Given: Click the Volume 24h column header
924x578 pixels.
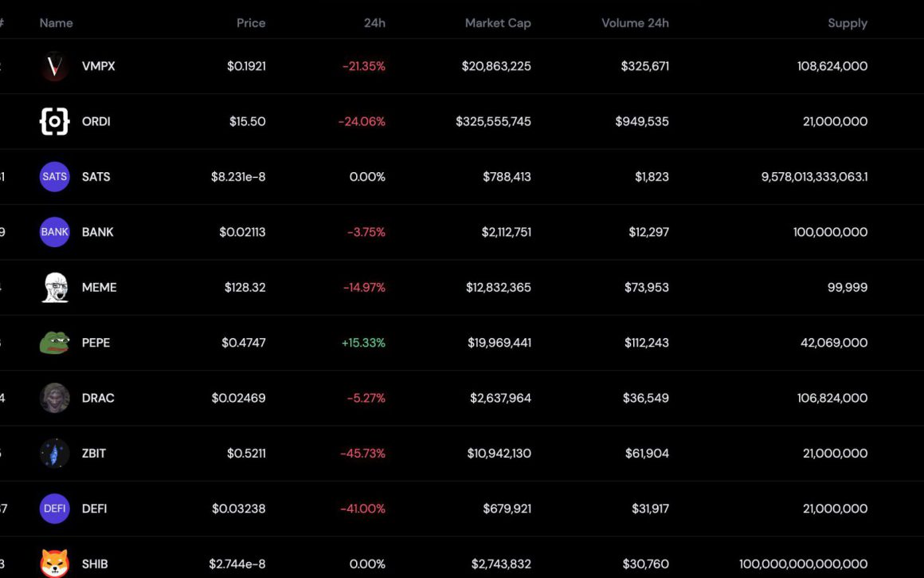Looking at the screenshot, I should (635, 22).
